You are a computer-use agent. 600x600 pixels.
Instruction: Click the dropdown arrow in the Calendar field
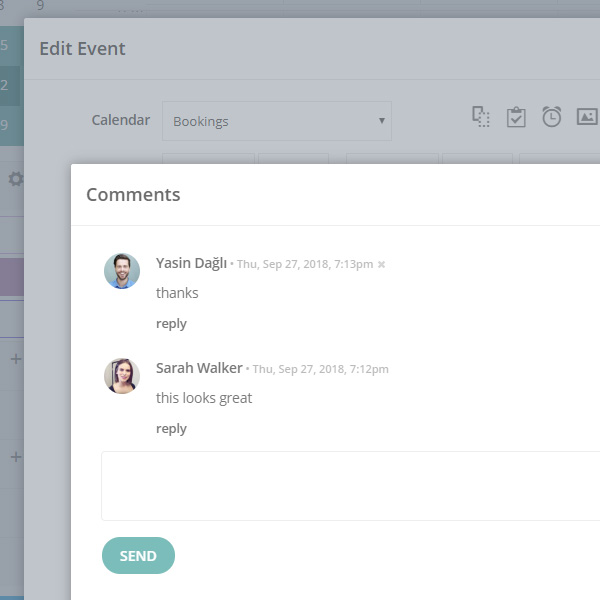(x=382, y=121)
